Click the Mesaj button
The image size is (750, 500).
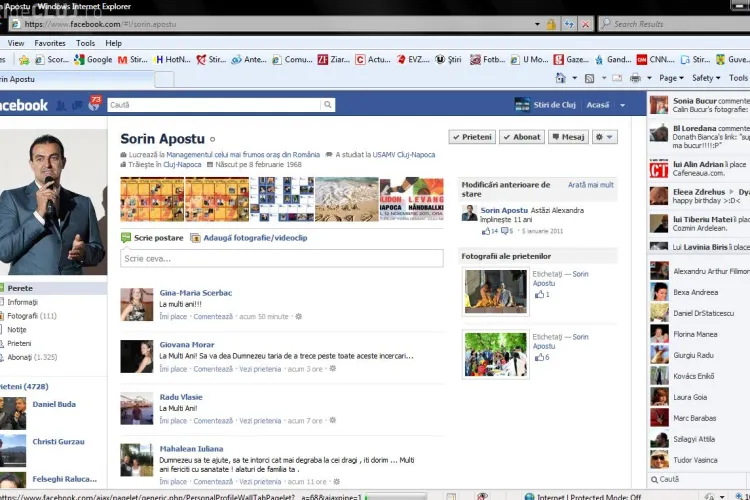(x=568, y=137)
